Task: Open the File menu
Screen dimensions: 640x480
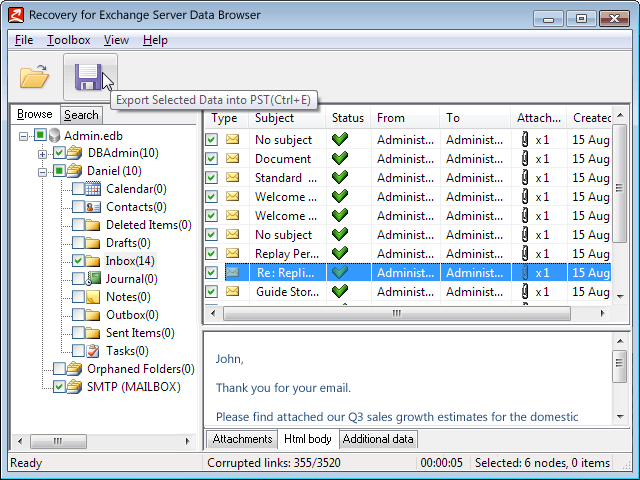Action: pyautogui.click(x=24, y=40)
